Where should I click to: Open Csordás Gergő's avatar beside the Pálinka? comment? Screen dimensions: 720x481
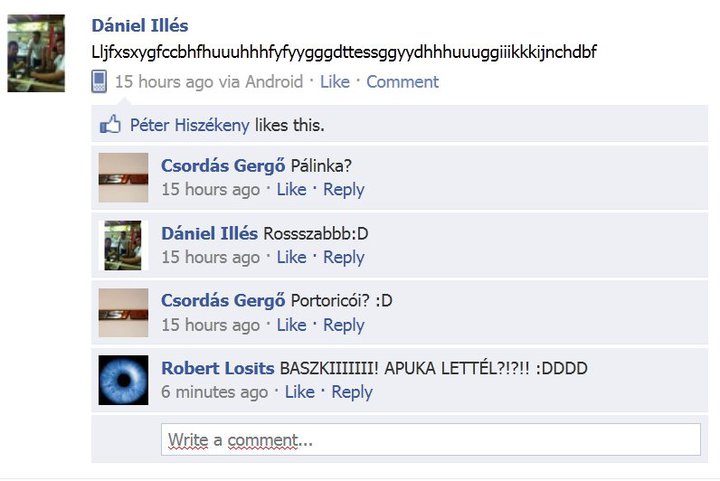click(x=123, y=178)
